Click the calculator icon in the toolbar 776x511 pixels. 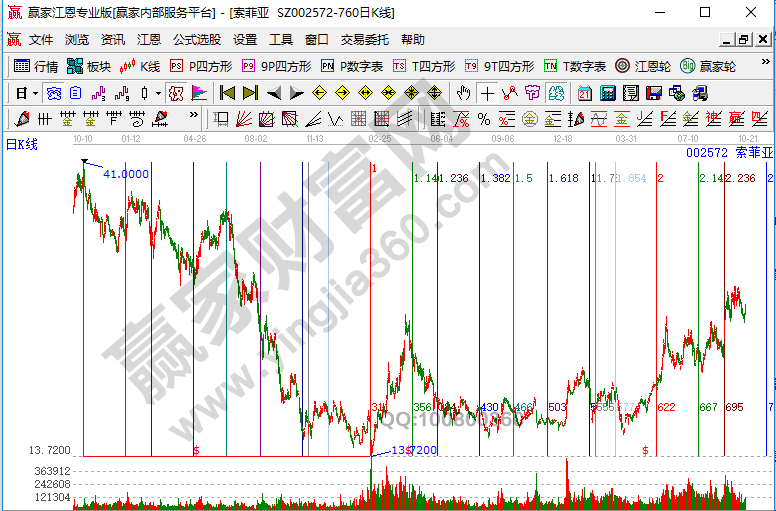pos(607,93)
